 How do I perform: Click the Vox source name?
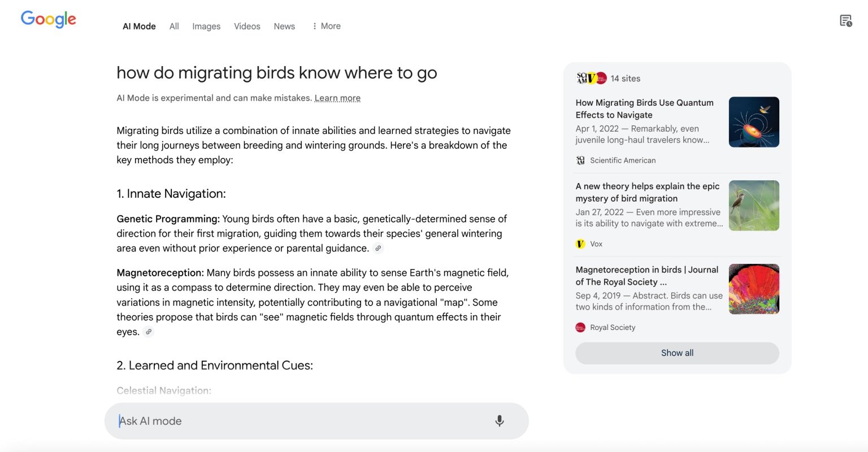596,244
